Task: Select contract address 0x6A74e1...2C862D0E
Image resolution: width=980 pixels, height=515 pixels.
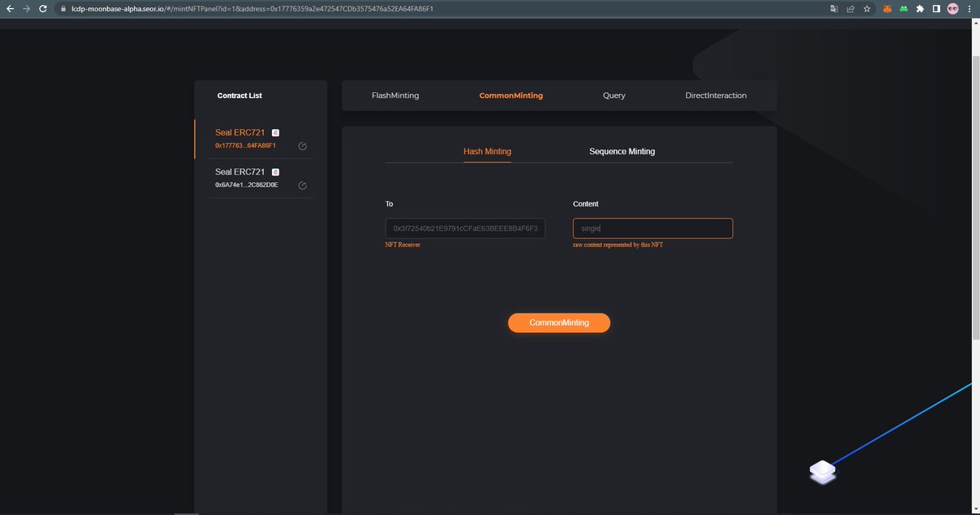Action: (246, 185)
